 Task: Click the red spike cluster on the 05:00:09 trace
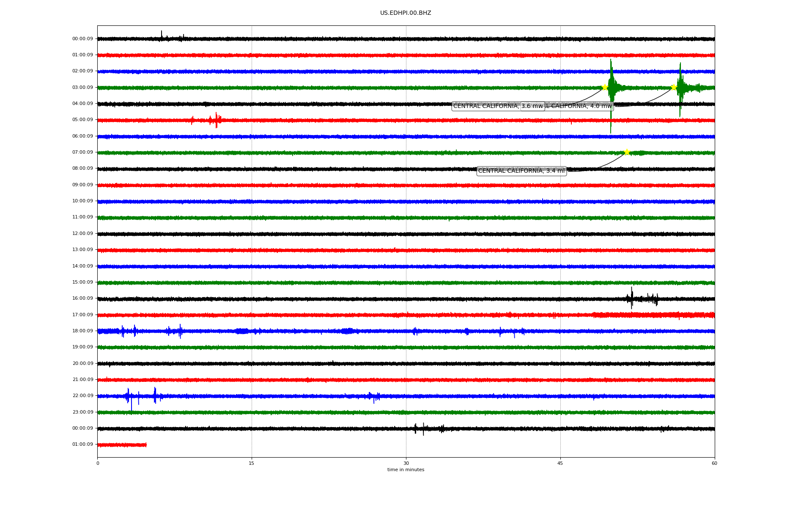coord(216,120)
